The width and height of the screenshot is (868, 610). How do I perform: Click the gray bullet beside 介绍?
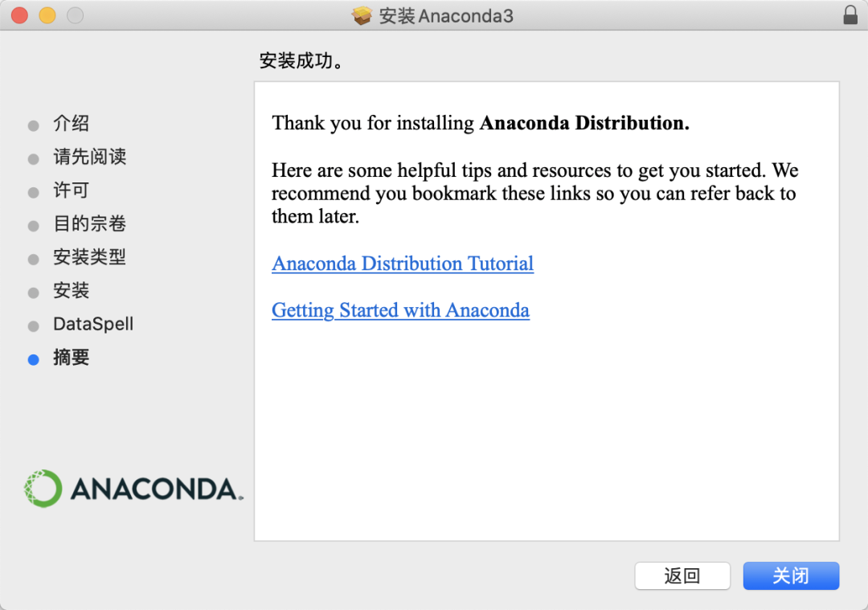[x=33, y=125]
